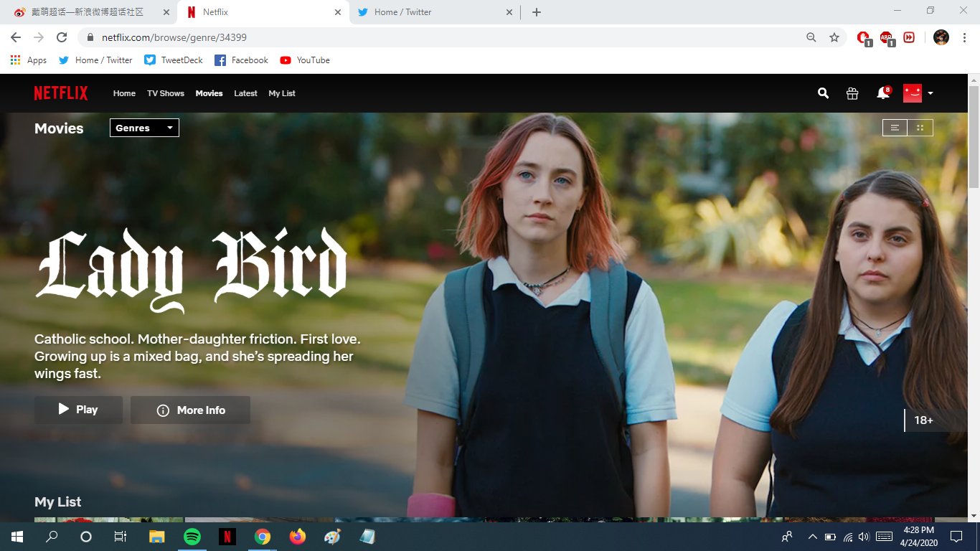Show hidden system tray icons

click(x=812, y=536)
